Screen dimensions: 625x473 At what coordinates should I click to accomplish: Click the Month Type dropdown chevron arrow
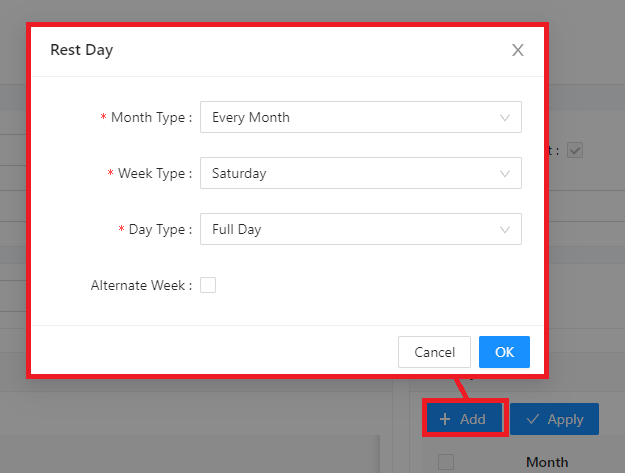tap(505, 117)
